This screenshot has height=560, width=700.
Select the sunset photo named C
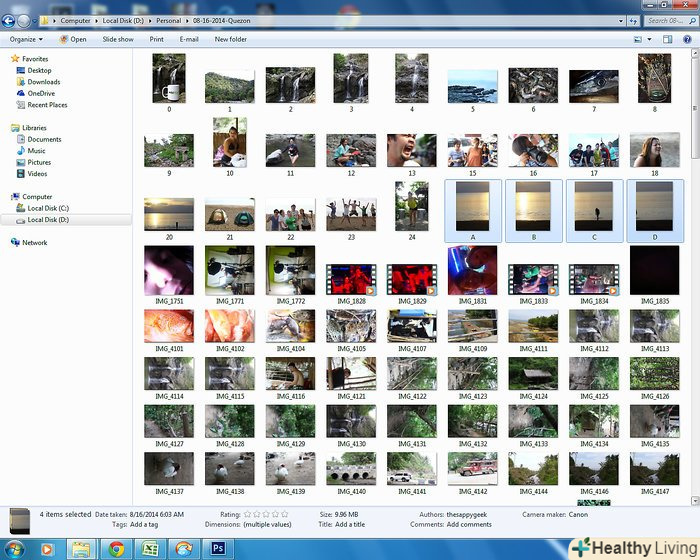tap(594, 211)
